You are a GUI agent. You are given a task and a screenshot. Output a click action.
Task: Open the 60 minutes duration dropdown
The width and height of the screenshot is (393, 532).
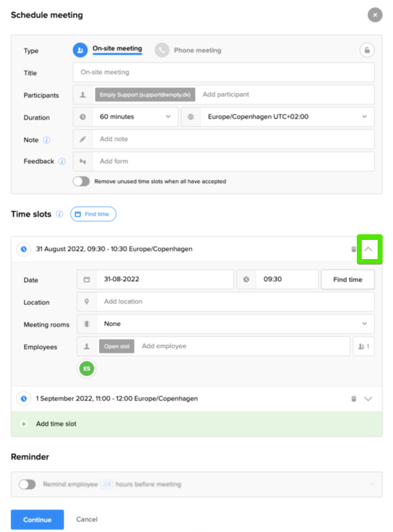click(x=135, y=117)
